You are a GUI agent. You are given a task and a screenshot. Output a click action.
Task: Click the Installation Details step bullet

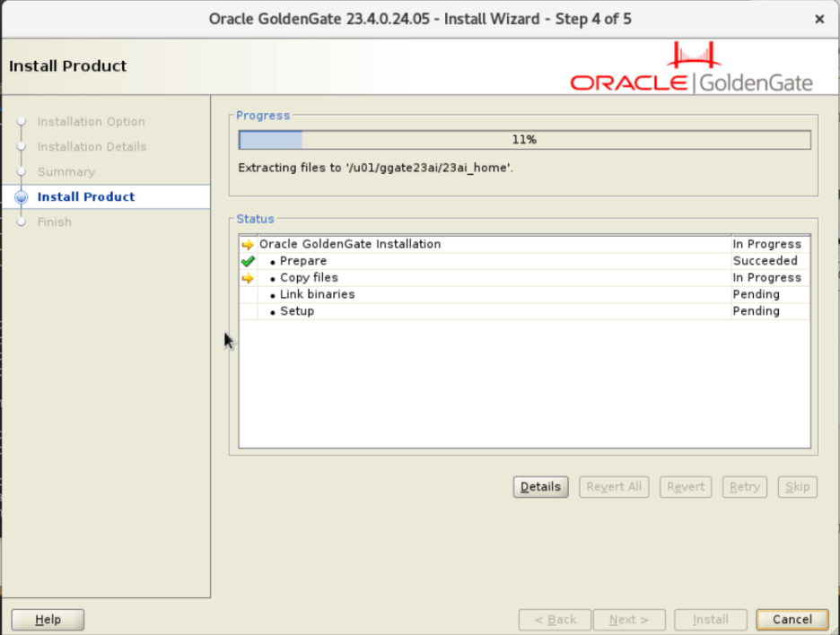[x=22, y=147]
